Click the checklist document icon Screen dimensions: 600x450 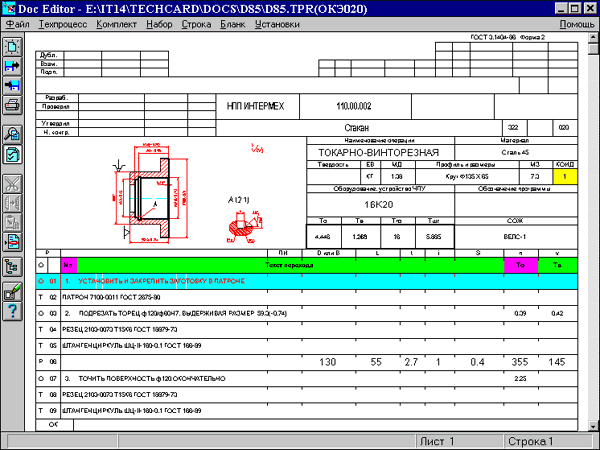click(13, 154)
